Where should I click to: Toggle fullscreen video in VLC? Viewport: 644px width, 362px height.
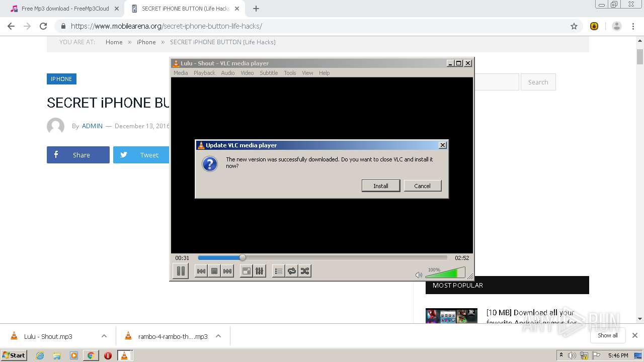247,271
